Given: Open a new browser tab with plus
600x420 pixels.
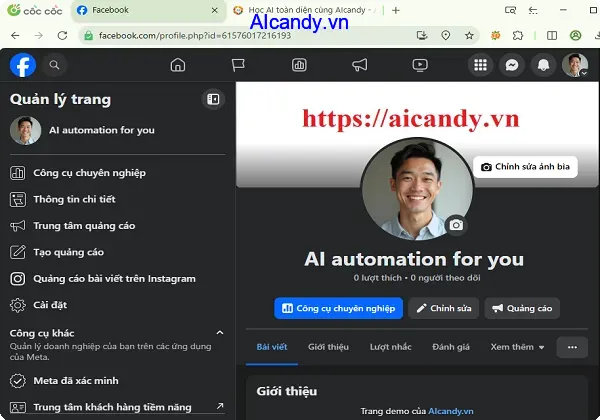Looking at the screenshot, I should coord(396,10).
